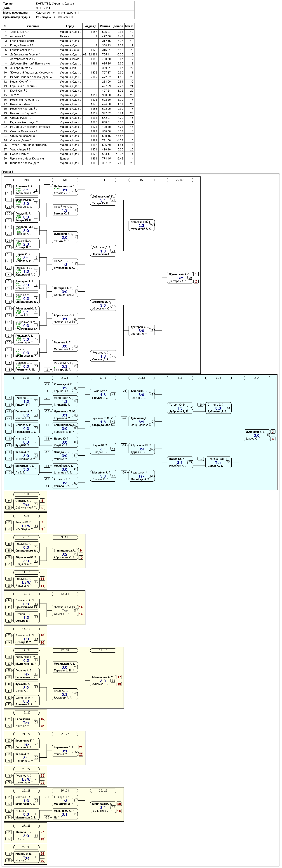Click the 27...28 placement label
The width and height of the screenshot is (282, 868).
point(26,826)
